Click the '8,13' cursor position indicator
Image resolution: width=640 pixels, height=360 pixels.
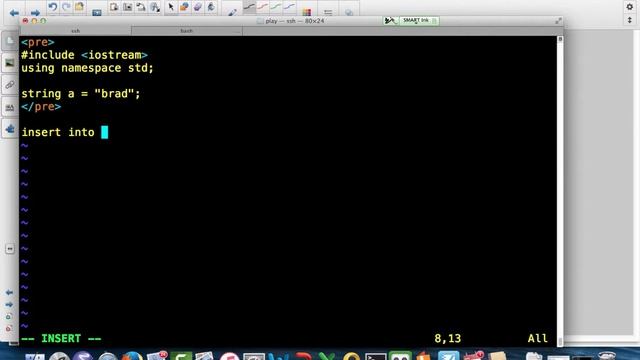pos(447,338)
